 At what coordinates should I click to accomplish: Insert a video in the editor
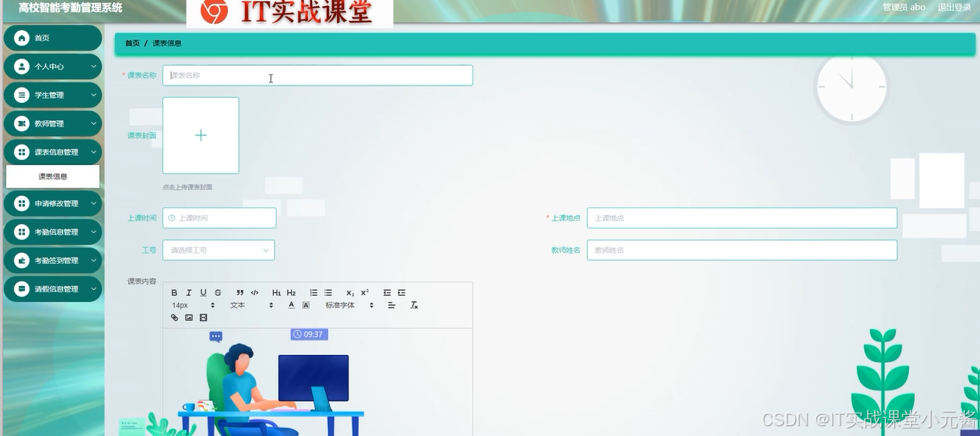pyautogui.click(x=203, y=318)
